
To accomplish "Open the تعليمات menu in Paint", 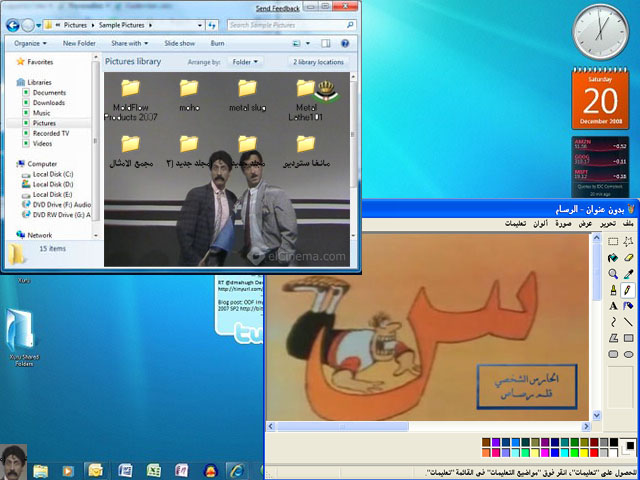I will pos(515,224).
